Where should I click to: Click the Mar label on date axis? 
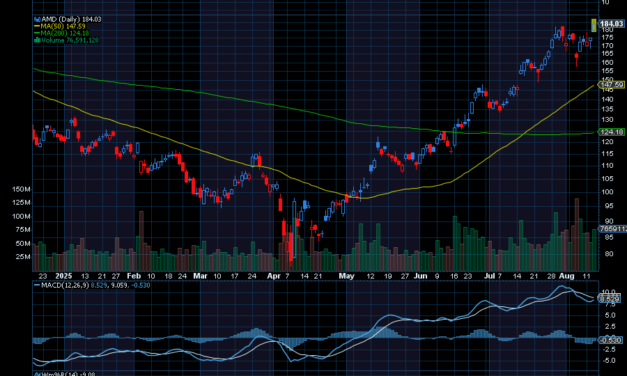(x=200, y=276)
